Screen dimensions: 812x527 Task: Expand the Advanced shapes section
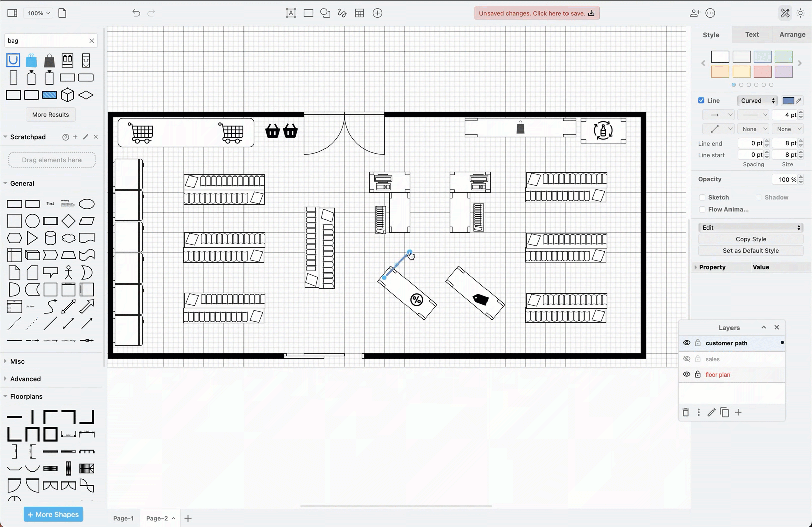pyautogui.click(x=25, y=379)
